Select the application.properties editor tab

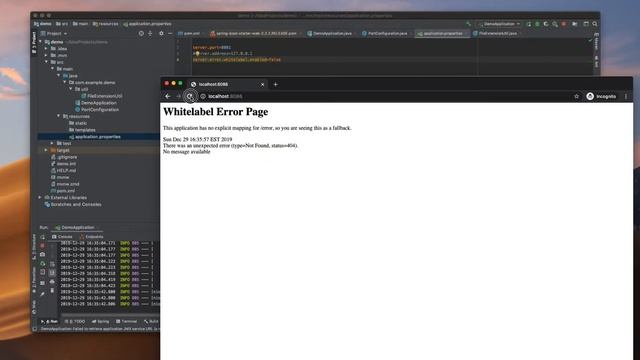coord(442,33)
